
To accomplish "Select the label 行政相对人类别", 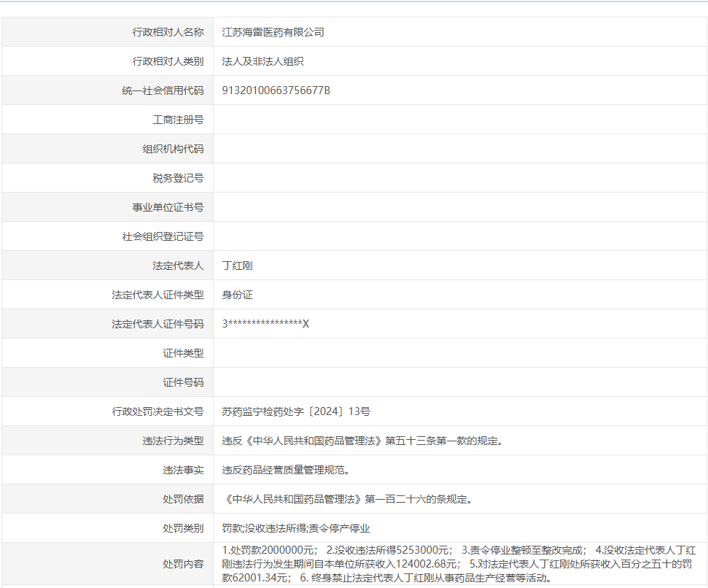I will [x=168, y=61].
